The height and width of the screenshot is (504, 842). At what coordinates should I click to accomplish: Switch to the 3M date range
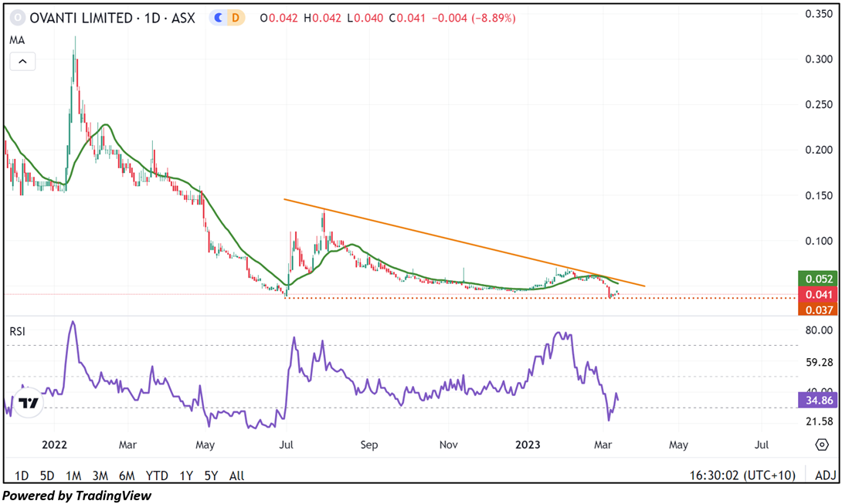[x=100, y=475]
